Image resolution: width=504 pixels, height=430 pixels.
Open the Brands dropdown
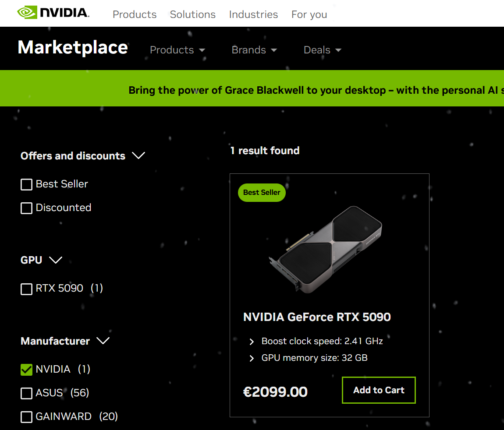[254, 50]
